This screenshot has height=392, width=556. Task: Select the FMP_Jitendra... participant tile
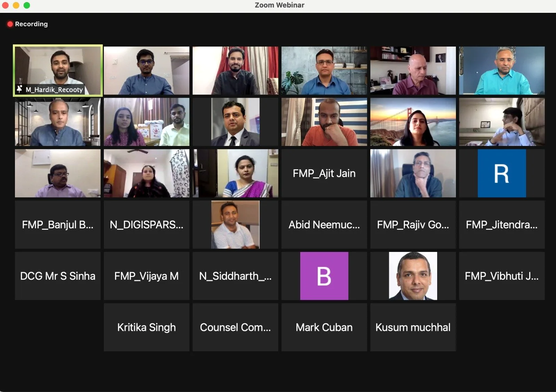point(502,224)
